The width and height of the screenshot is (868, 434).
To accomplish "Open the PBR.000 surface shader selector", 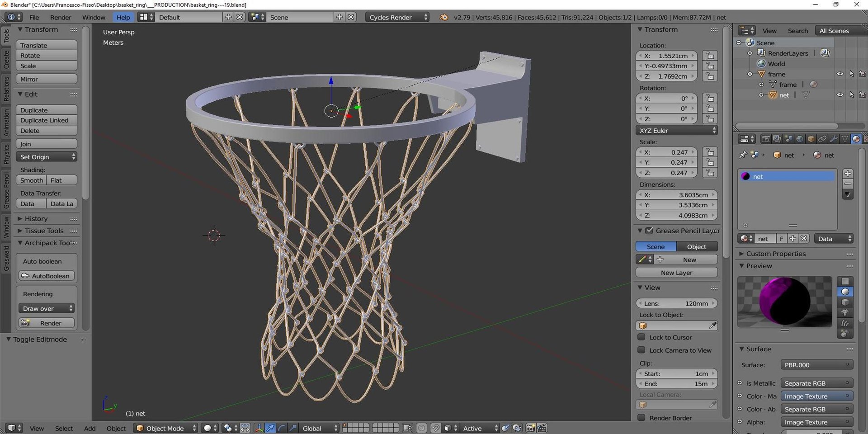I will tap(817, 365).
